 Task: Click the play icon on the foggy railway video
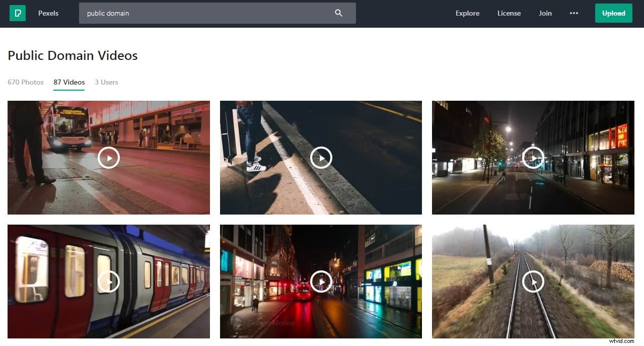[x=533, y=282]
